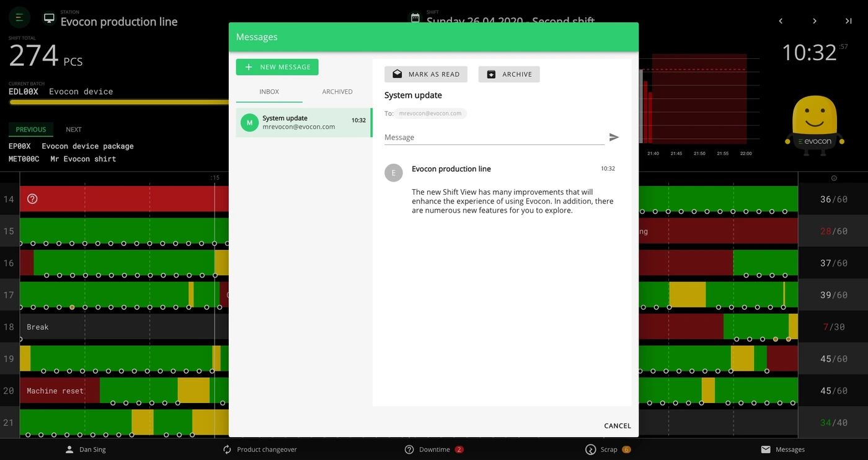Screen dimensions: 868x460
Task: Click the 28/60 count for hour 15
Action: tap(833, 231)
